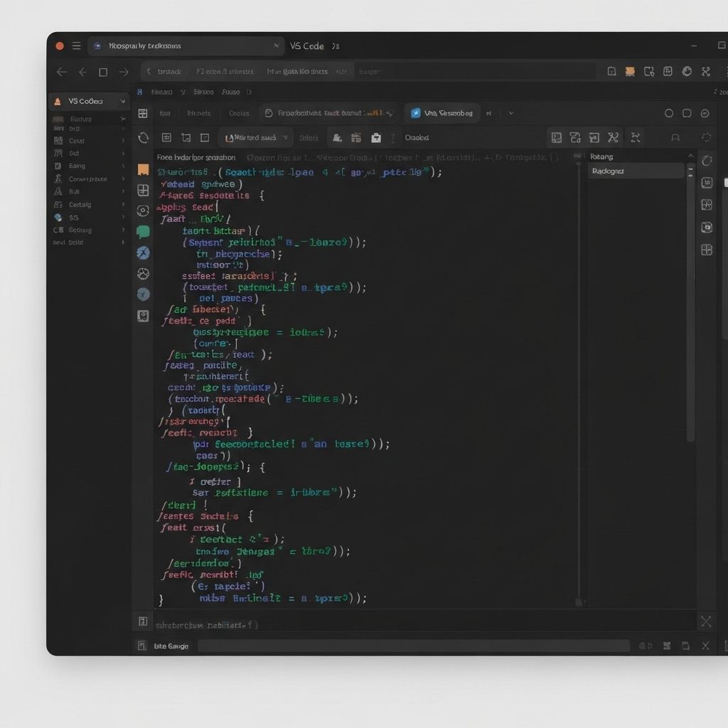
Task: Open the orange bookmark icon in the activity bar
Action: [x=144, y=168]
